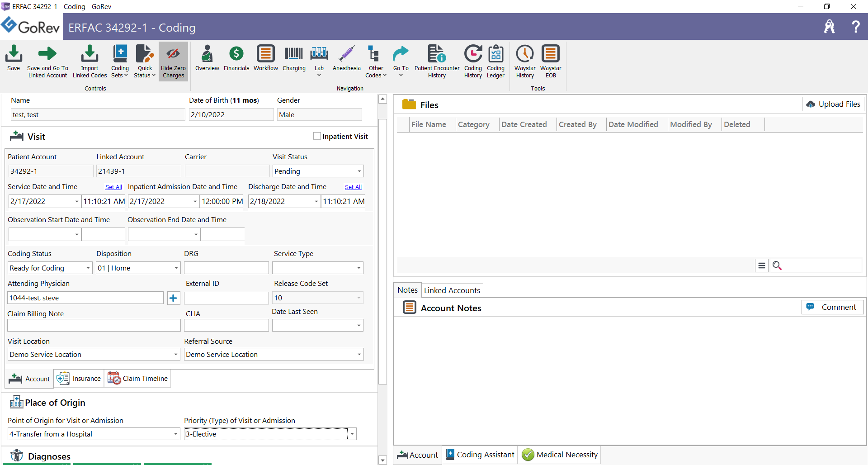Open the Service Type dropdown
This screenshot has width=868, height=465.
(x=359, y=268)
